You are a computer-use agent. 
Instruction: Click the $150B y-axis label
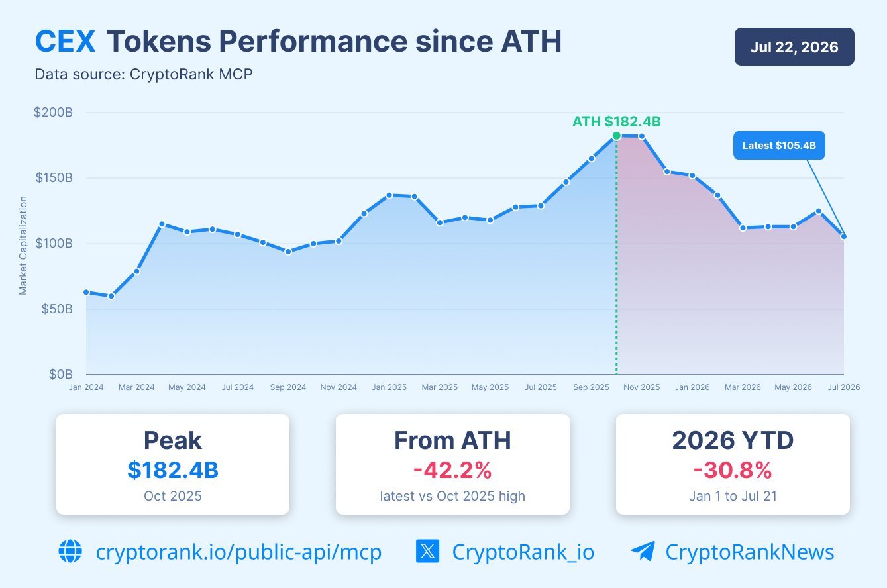coord(53,178)
